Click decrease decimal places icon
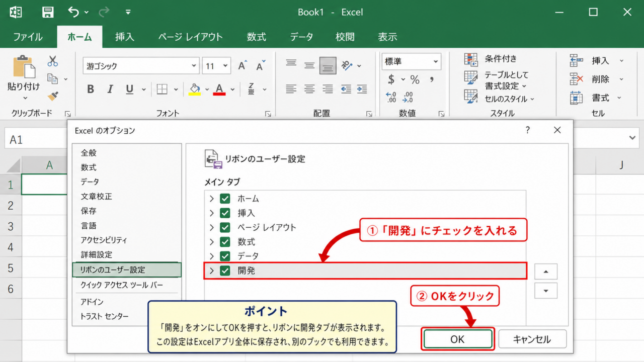644x362 pixels. point(408,97)
